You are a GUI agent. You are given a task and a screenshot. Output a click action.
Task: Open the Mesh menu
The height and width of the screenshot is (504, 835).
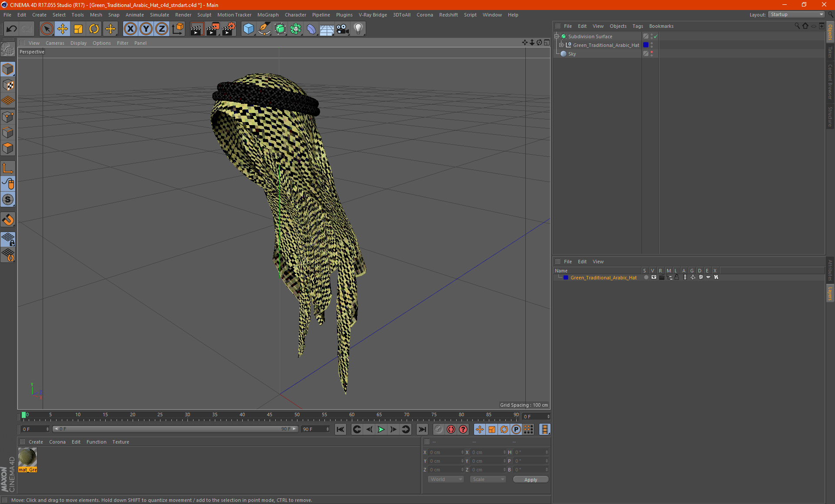tap(96, 15)
